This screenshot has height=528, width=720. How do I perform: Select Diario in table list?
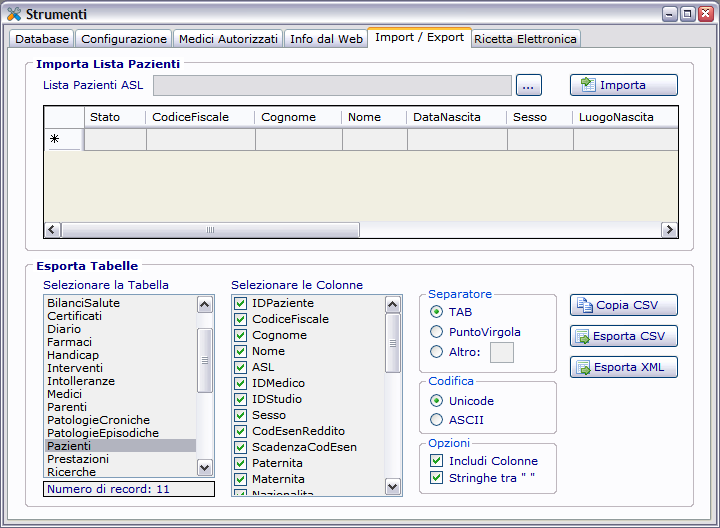click(120, 329)
